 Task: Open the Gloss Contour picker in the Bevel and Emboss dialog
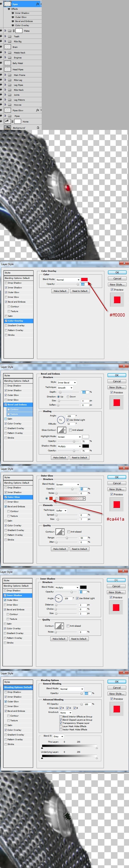(x=61, y=430)
